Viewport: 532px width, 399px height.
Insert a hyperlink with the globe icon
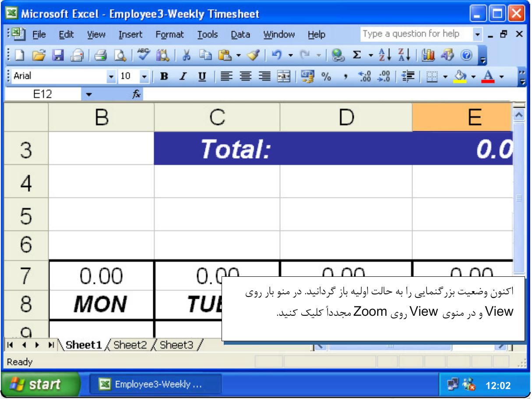pos(338,56)
